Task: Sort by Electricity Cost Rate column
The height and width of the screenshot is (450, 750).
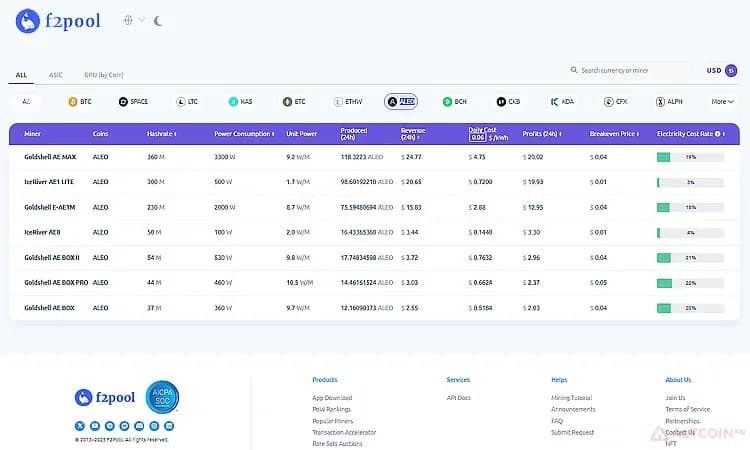Action: coord(691,134)
